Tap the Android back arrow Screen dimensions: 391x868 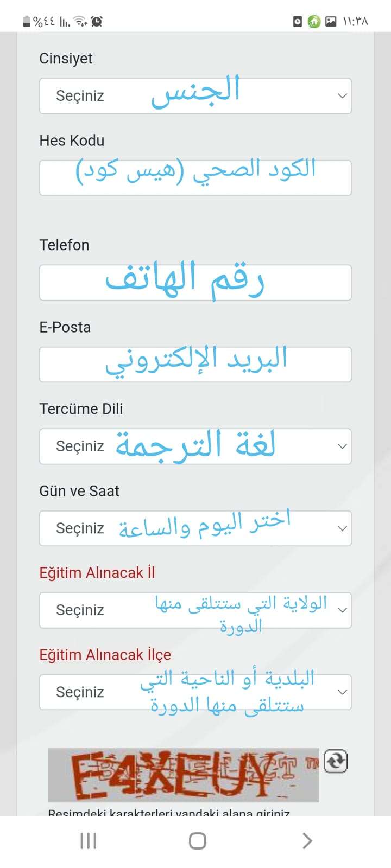pyautogui.click(x=307, y=841)
